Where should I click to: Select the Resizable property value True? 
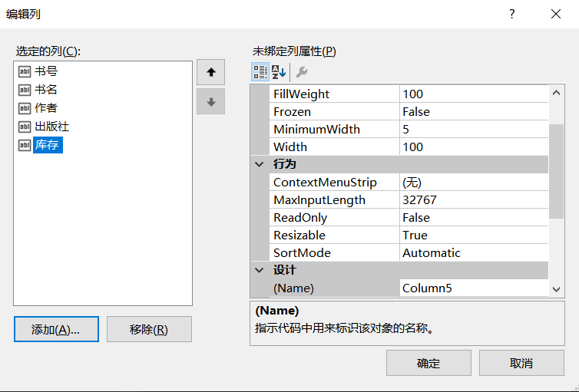point(474,236)
